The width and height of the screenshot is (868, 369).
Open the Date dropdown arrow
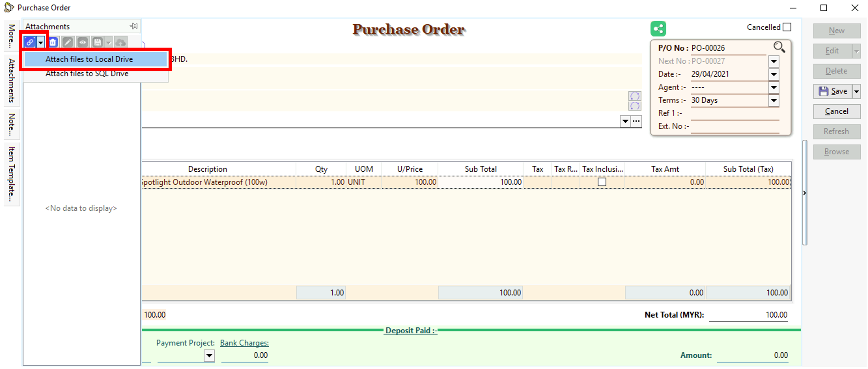click(774, 74)
